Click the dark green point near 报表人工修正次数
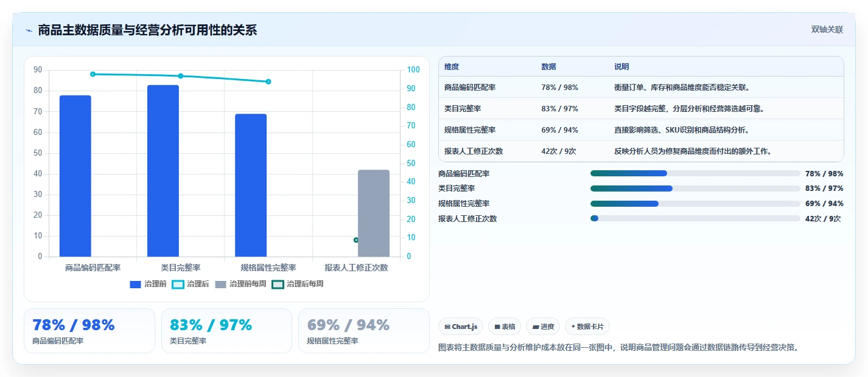This screenshot has height=377, width=868. pyautogui.click(x=356, y=240)
